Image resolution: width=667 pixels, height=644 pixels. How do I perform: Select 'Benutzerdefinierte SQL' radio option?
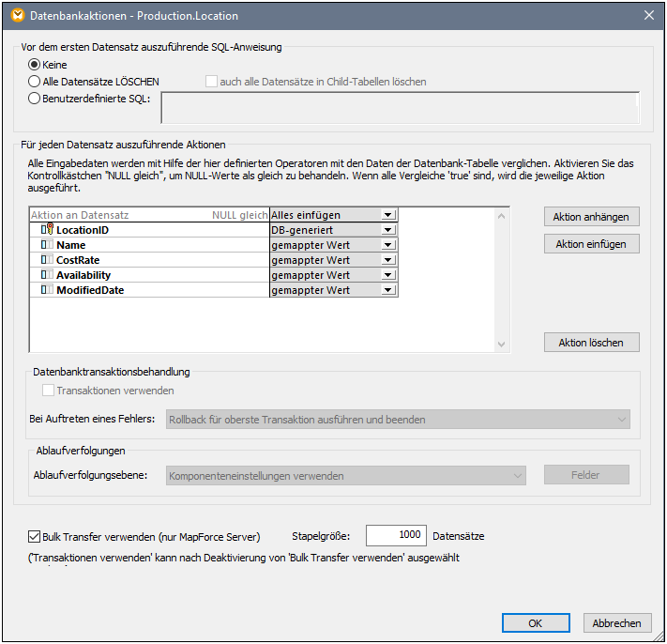pyautogui.click(x=36, y=98)
